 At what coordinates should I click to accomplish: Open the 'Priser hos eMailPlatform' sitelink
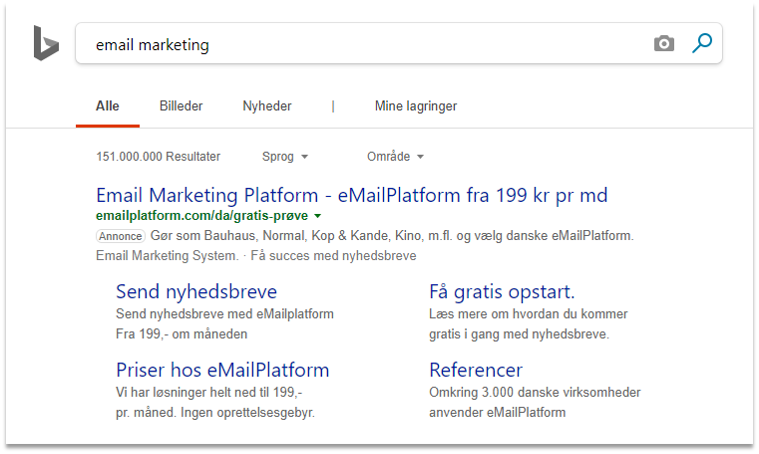[222, 370]
